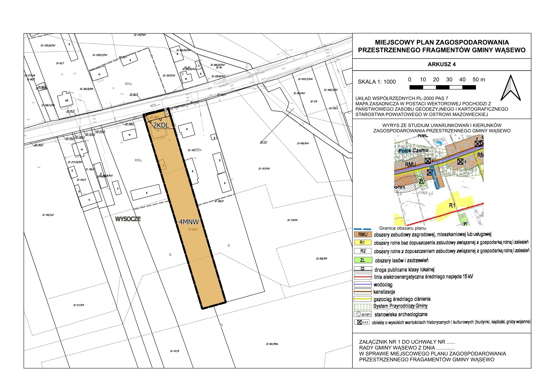Click the ARKUSZ 4 sheet heading
Image resolution: width=555 pixels, height=392 pixels.
442,64
